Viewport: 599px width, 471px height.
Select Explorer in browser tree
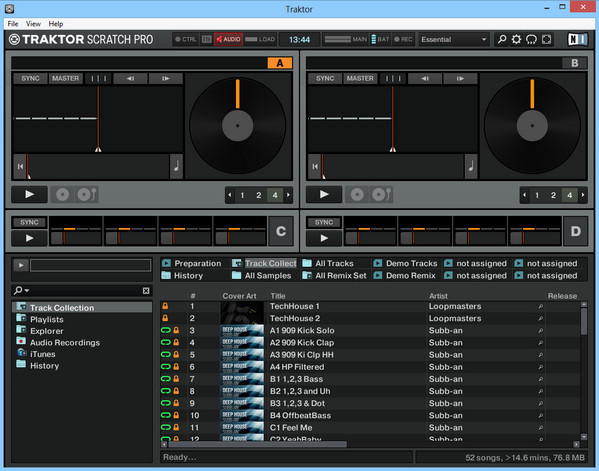click(x=47, y=331)
